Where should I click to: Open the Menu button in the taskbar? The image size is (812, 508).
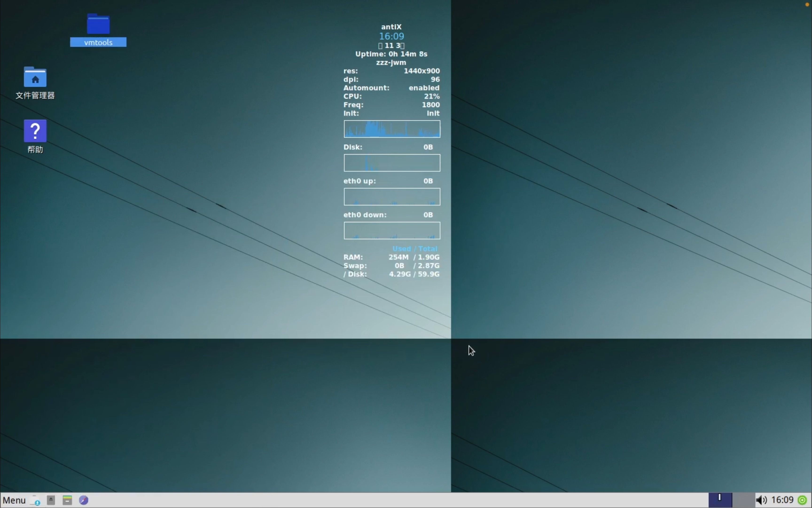click(x=14, y=500)
